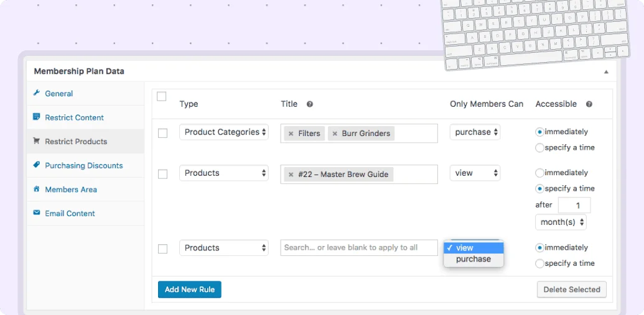Click the Type column header
Viewport: 644px width, 315px height.
pos(189,104)
